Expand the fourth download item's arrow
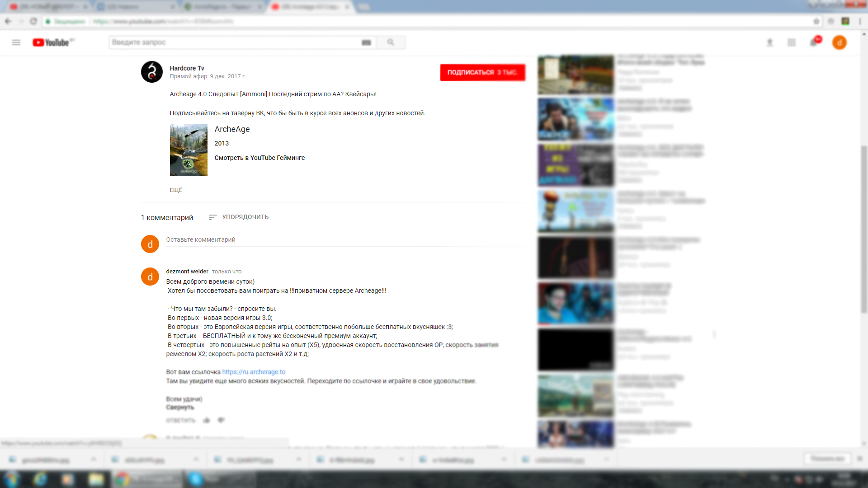 [x=401, y=459]
